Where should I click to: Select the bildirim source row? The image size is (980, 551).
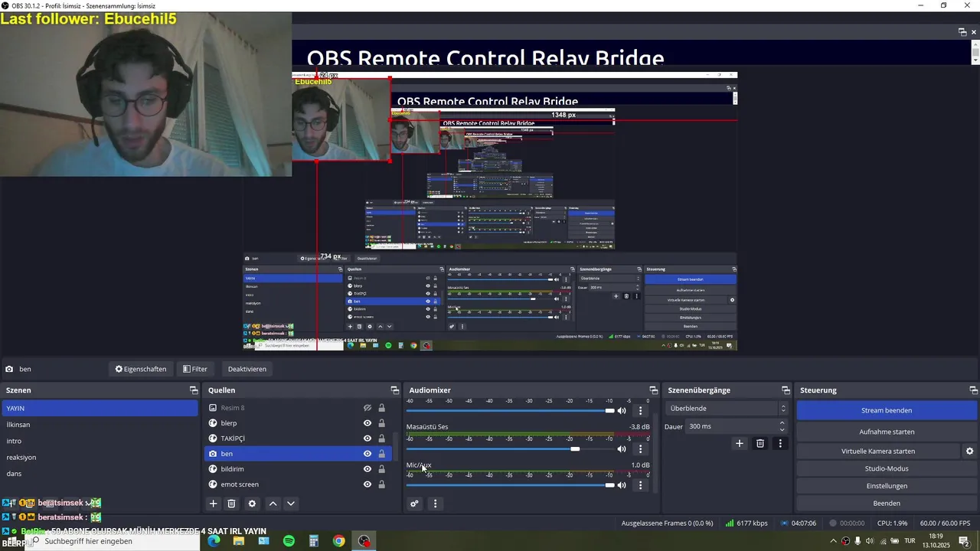coord(298,469)
